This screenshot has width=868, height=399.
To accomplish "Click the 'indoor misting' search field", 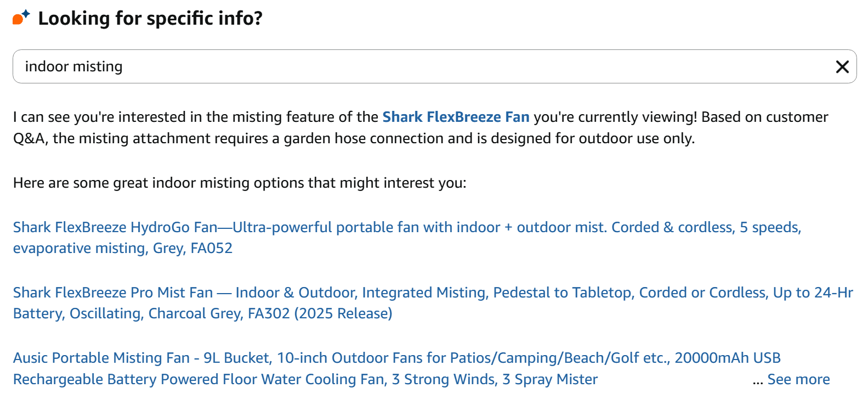I will (x=384, y=67).
